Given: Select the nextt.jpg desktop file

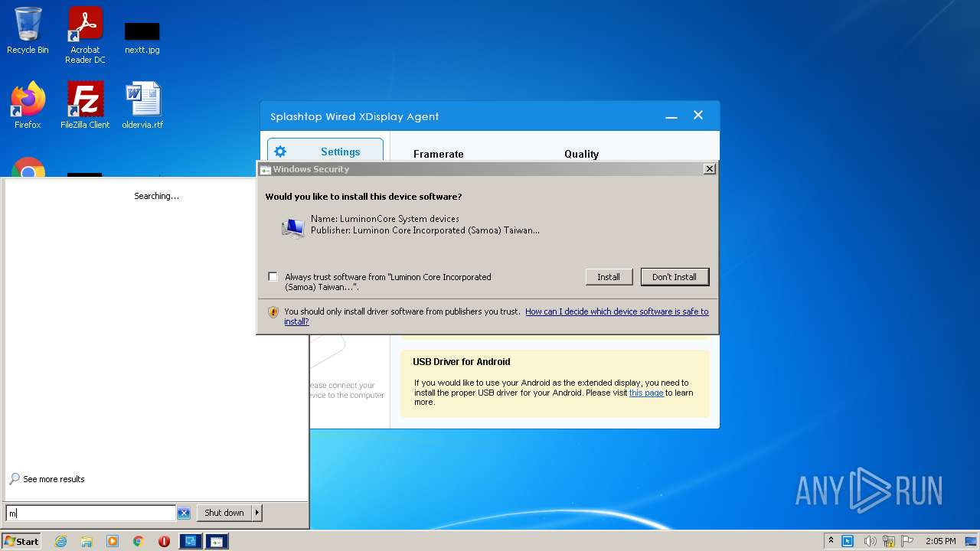Looking at the screenshot, I should 142,37.
